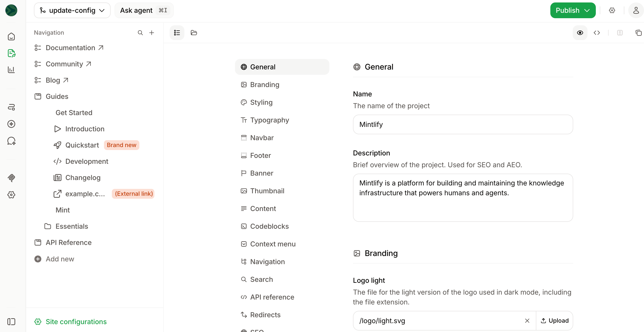Switch to navigation list view icon
Image resolution: width=644 pixels, height=332 pixels.
coord(177,33)
